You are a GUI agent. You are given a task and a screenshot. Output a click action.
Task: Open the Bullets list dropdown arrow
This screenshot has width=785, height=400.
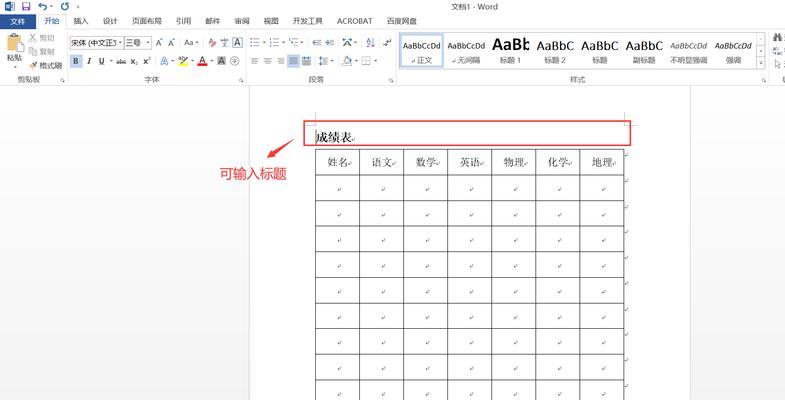264,43
